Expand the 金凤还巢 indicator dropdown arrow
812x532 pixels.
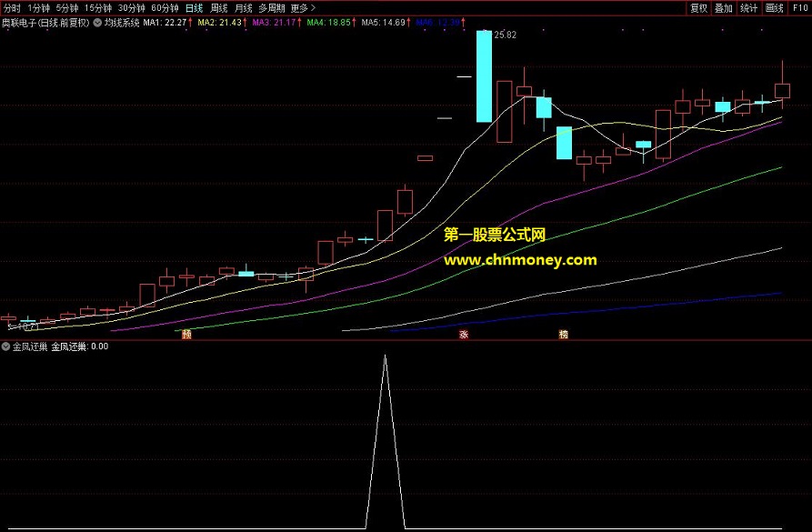[x=5, y=346]
